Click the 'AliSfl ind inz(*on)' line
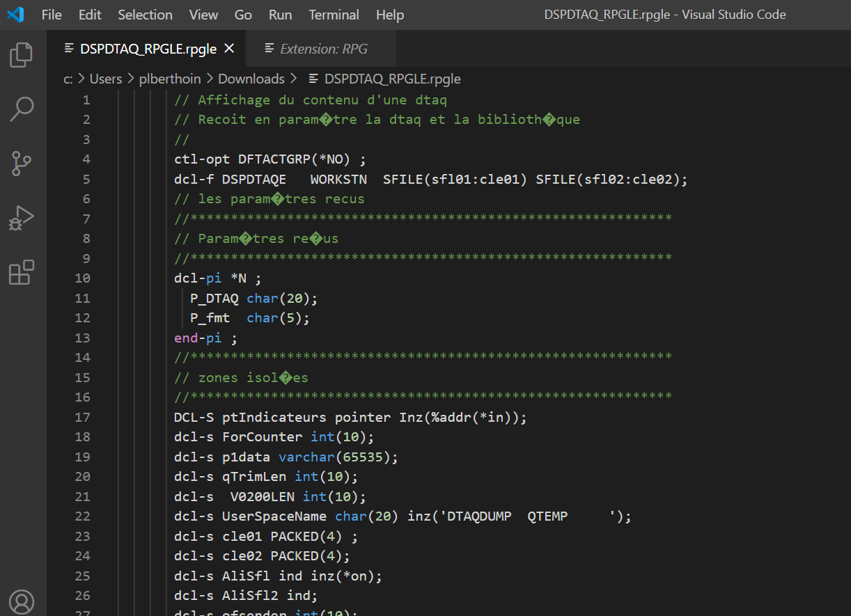 [x=279, y=576]
